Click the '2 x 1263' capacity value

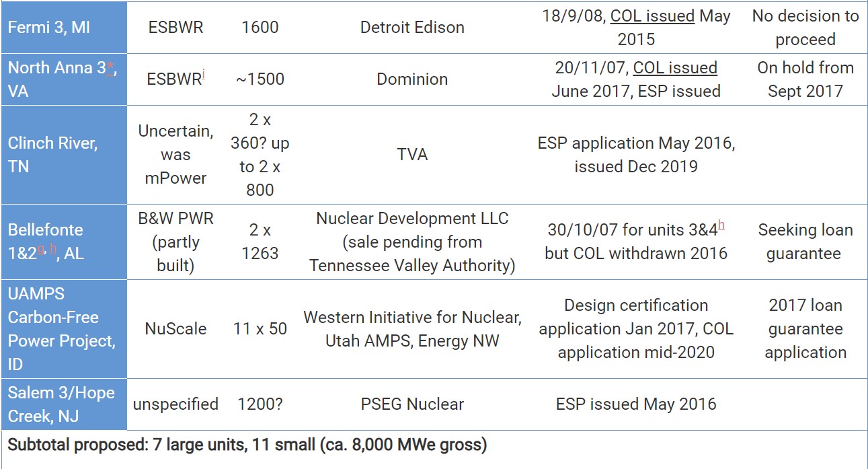260,242
